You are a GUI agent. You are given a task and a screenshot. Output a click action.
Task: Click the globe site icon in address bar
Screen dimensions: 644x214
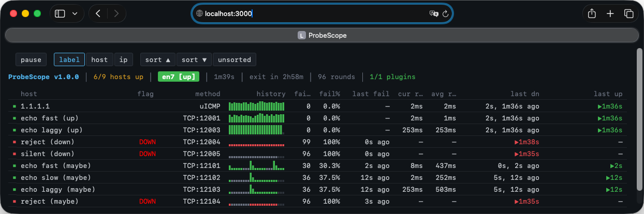click(x=199, y=14)
